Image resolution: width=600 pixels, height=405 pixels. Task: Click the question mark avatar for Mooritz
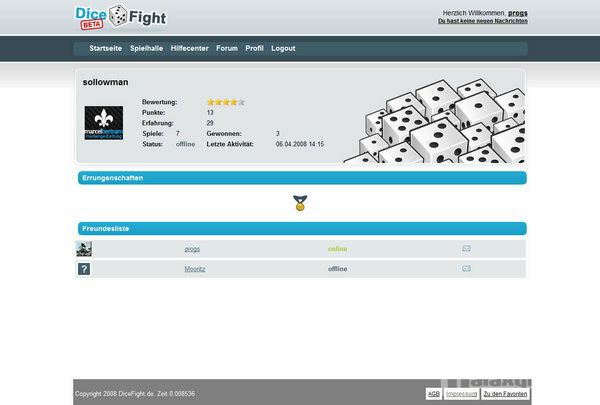(84, 269)
